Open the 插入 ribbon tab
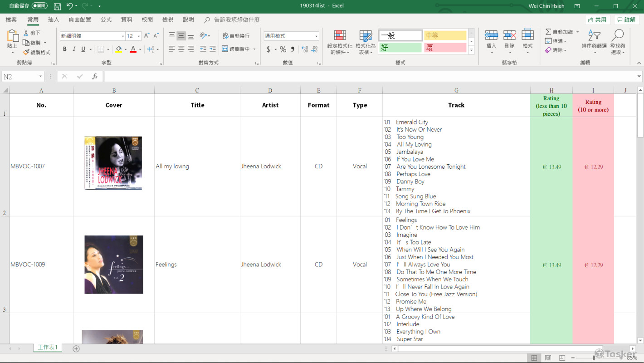Viewport: 644px width, 363px height. (x=54, y=20)
